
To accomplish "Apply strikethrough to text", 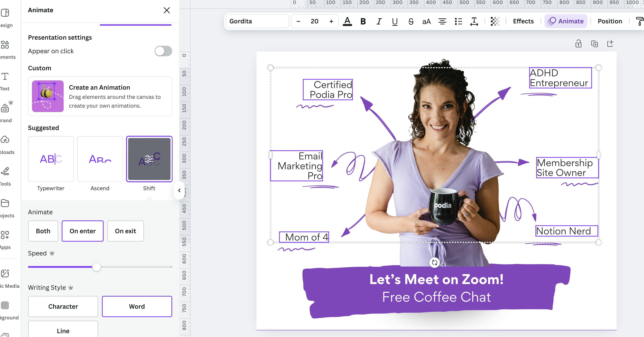I will pyautogui.click(x=411, y=21).
